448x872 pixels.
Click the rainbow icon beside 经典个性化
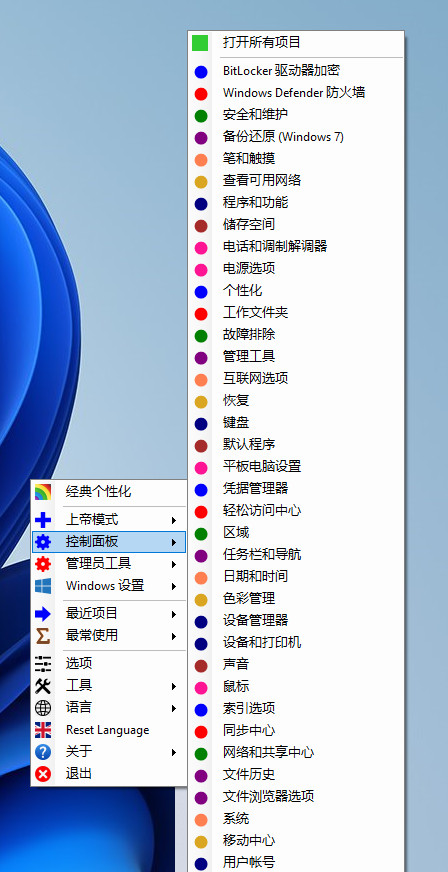[x=43, y=492]
